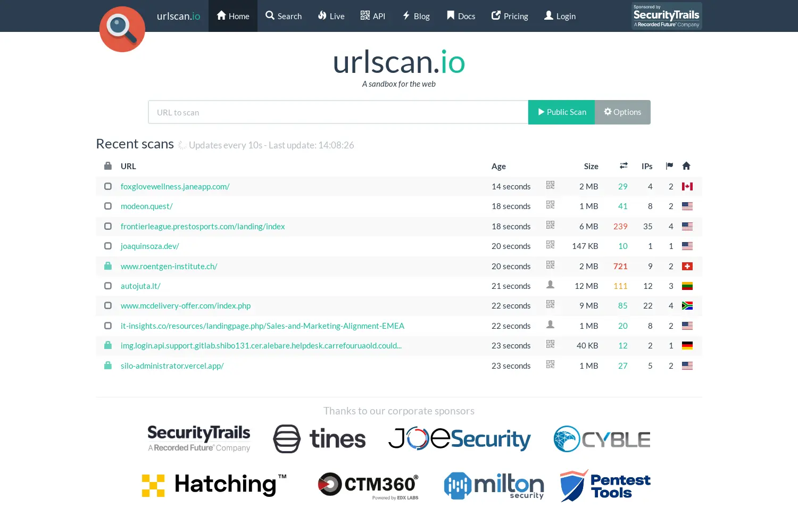
Task: Open the Search page
Action: pyautogui.click(x=284, y=16)
